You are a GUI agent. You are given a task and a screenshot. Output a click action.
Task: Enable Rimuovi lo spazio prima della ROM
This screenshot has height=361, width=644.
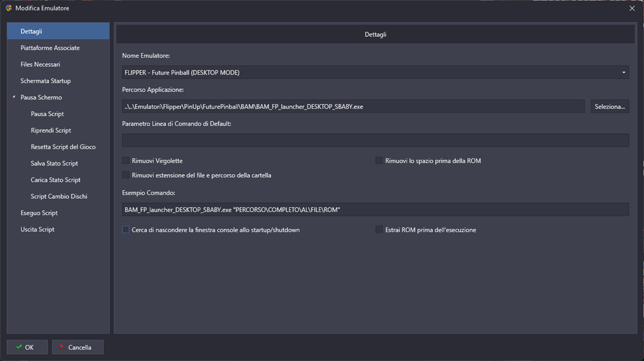click(379, 160)
